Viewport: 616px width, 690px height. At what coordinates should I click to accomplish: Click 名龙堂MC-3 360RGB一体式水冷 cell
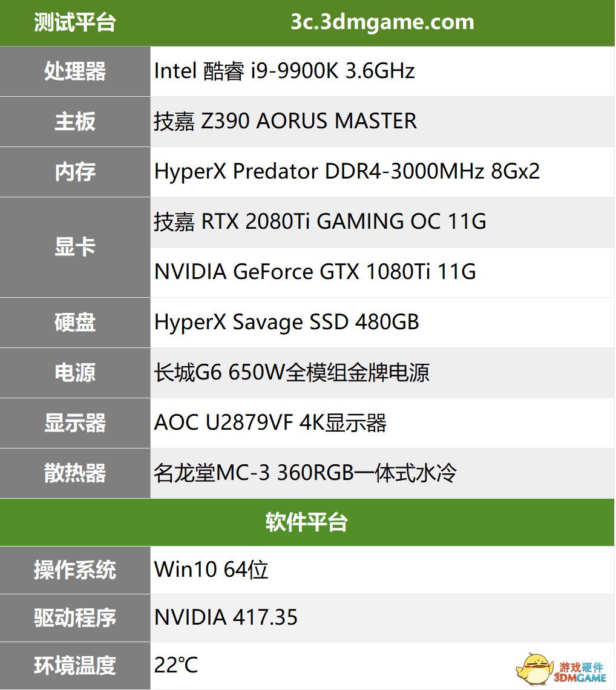pyautogui.click(x=382, y=473)
